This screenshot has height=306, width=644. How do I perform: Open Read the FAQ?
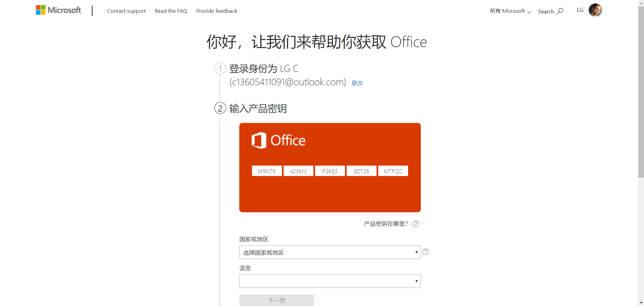click(x=171, y=11)
